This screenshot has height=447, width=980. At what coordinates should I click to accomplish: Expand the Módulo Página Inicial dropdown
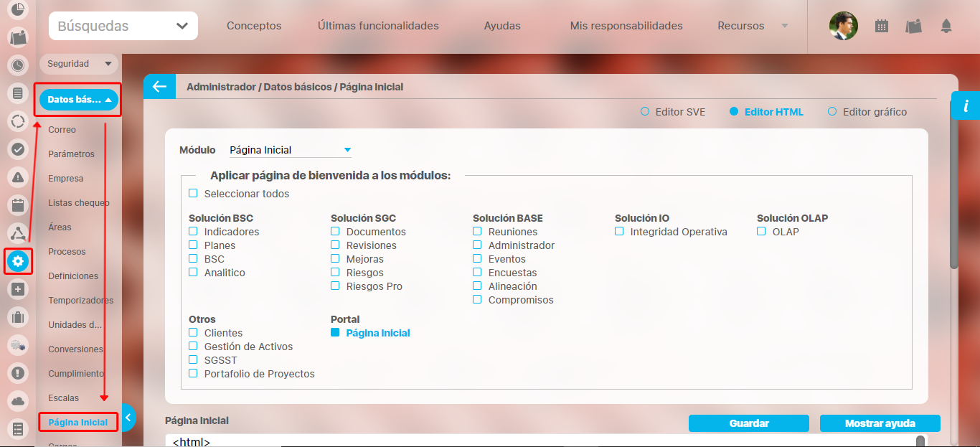coord(290,150)
